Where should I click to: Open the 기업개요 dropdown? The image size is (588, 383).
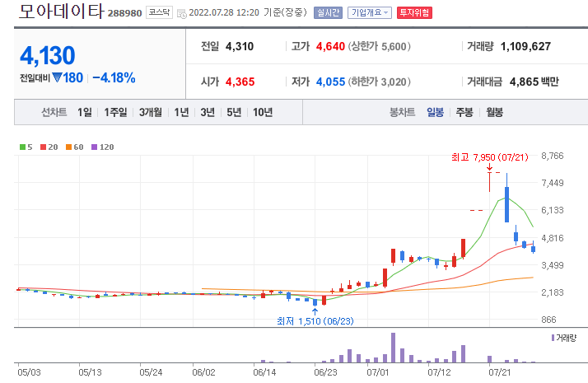coord(370,12)
